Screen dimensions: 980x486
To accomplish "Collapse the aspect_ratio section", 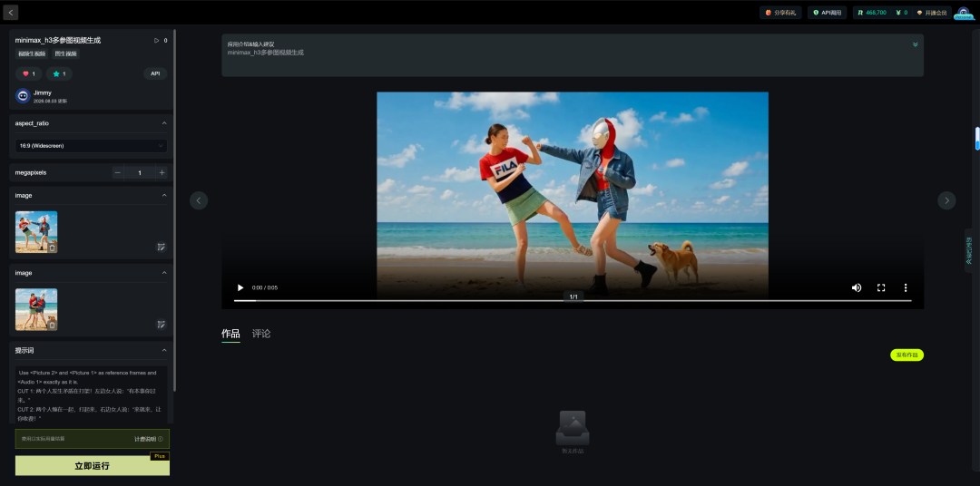I will click(164, 123).
